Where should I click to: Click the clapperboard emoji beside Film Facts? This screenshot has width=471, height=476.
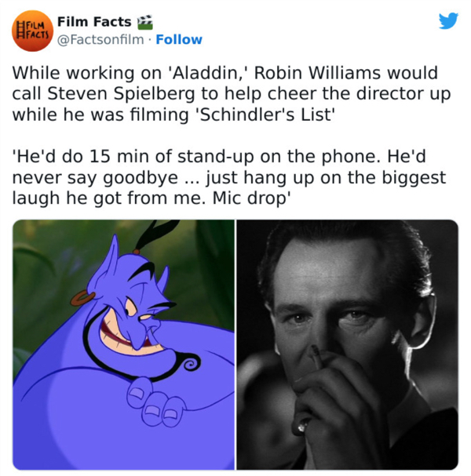[145, 22]
